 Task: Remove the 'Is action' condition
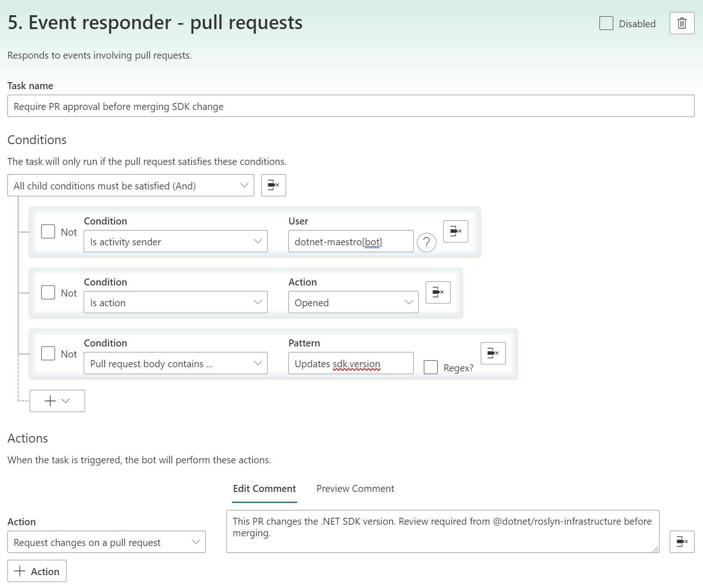tap(437, 292)
